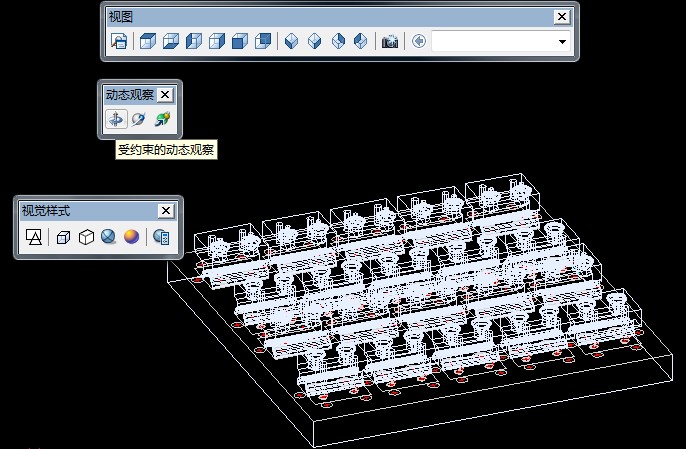Image resolution: width=686 pixels, height=449 pixels.
Task: Open the Named Views manager icon
Action: [119, 42]
